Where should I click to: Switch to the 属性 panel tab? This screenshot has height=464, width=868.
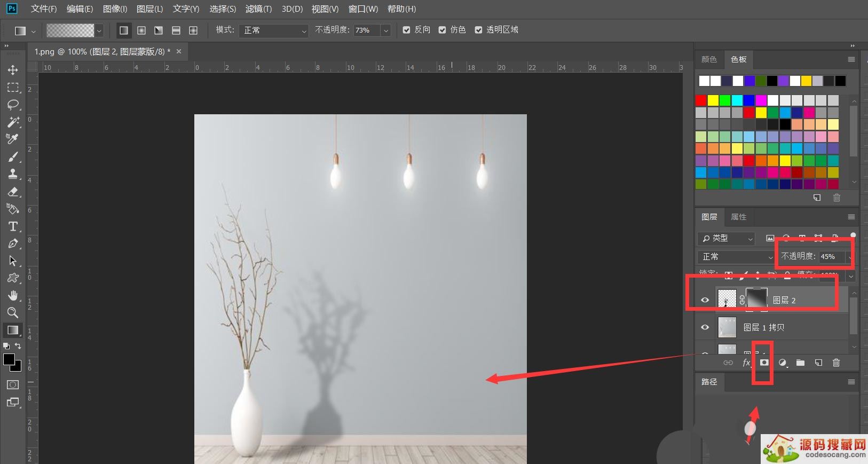pos(739,217)
